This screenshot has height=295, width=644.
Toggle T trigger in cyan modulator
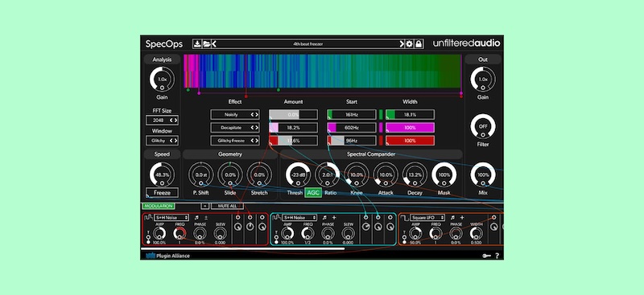pyautogui.click(x=276, y=237)
